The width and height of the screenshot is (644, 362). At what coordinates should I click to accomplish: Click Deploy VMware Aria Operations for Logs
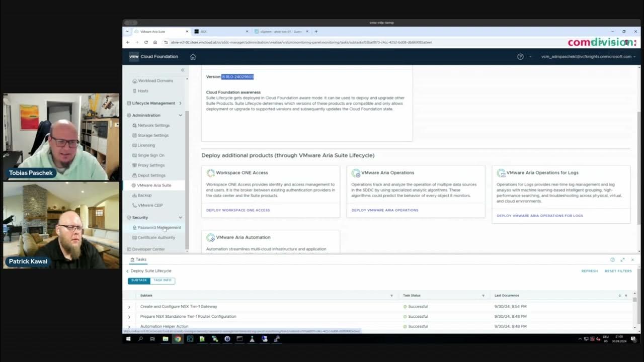540,216
